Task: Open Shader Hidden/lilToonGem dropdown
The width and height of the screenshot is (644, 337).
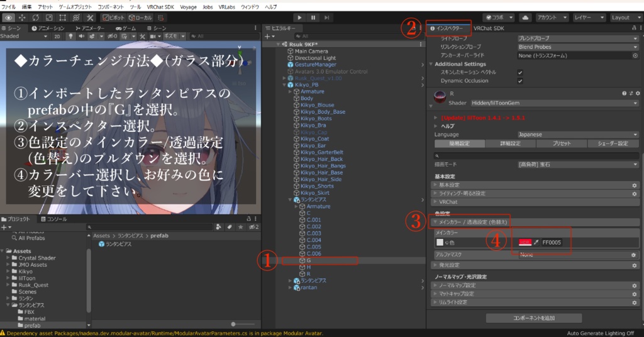Action: pos(555,103)
